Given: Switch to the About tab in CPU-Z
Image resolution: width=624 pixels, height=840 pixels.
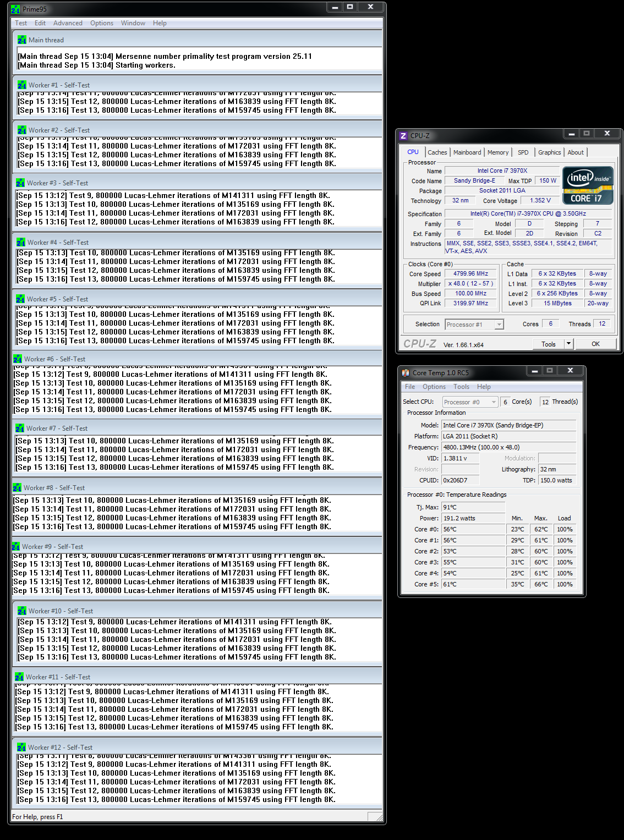Looking at the screenshot, I should point(576,152).
